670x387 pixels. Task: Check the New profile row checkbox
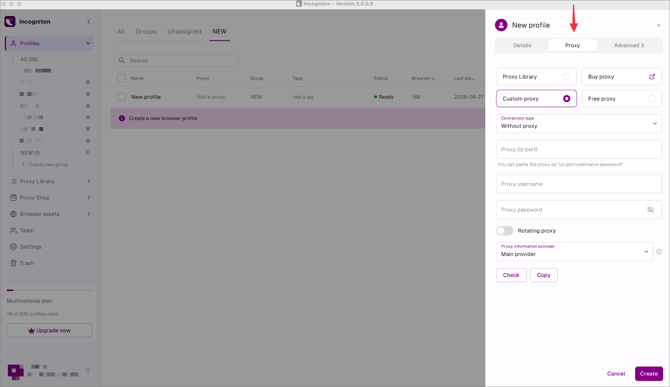tap(121, 97)
